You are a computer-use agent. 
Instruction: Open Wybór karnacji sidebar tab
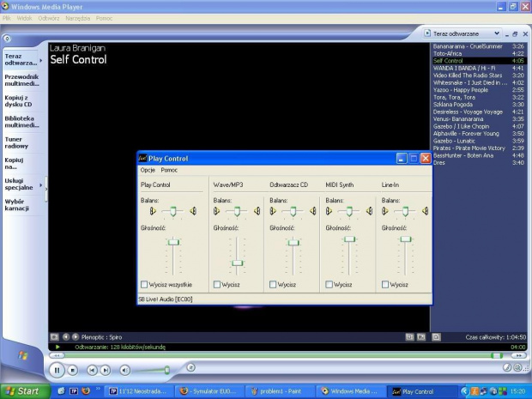[22, 204]
